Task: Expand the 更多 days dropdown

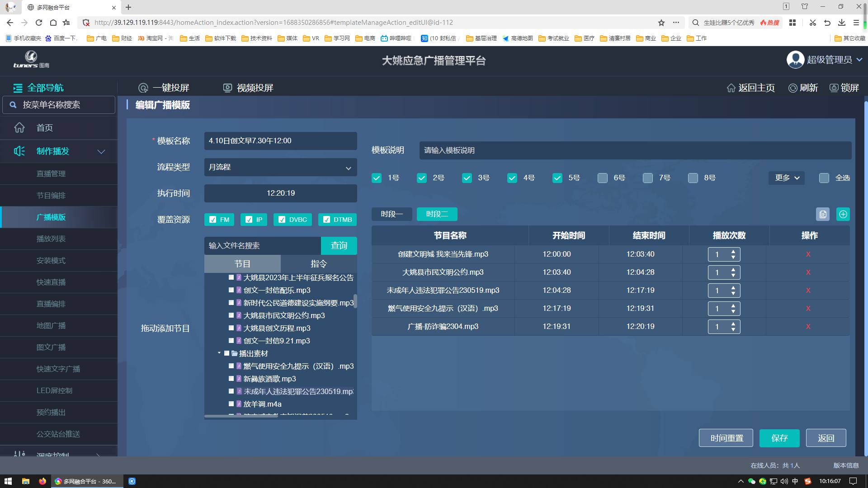Action: click(x=787, y=178)
